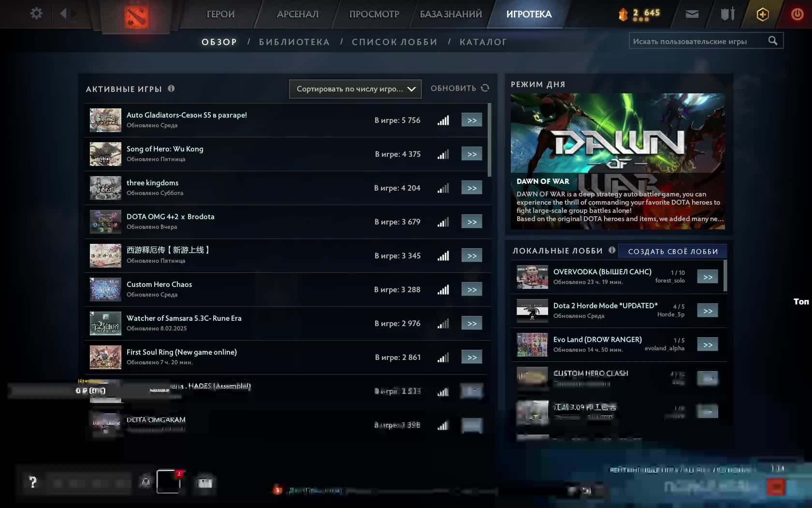The width and height of the screenshot is (812, 508).
Task: Click the shards balance 2 645
Action: click(x=646, y=13)
